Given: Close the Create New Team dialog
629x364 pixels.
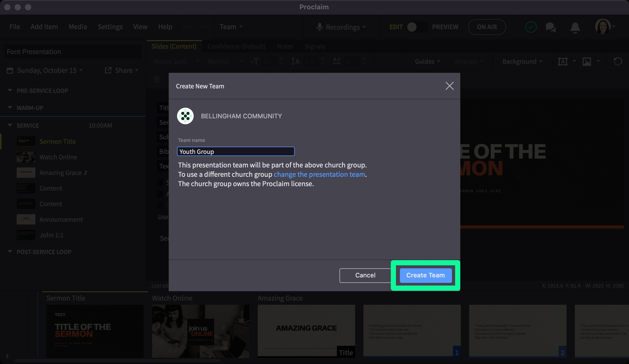Looking at the screenshot, I should pos(450,86).
